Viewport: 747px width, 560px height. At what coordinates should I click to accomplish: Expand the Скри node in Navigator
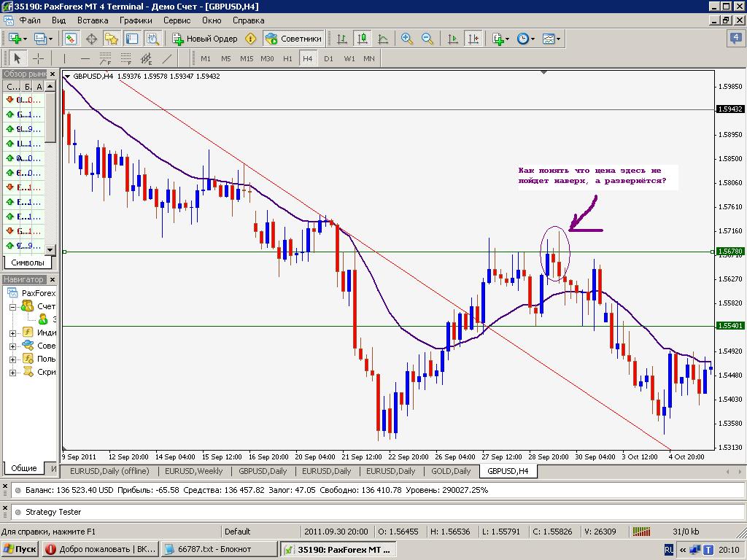[x=13, y=373]
